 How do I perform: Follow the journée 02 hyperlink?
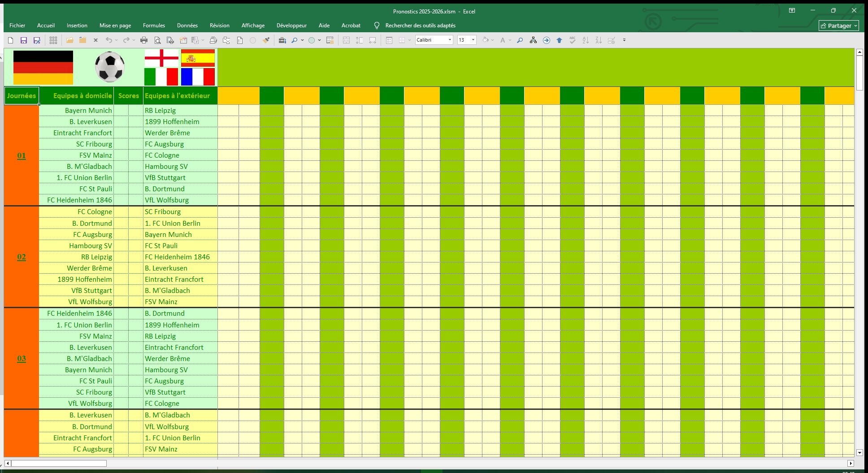coord(22,257)
